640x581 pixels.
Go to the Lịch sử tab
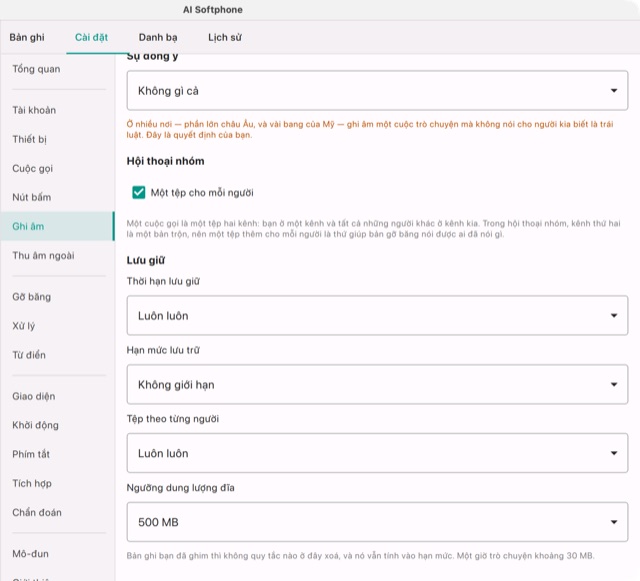point(225,38)
